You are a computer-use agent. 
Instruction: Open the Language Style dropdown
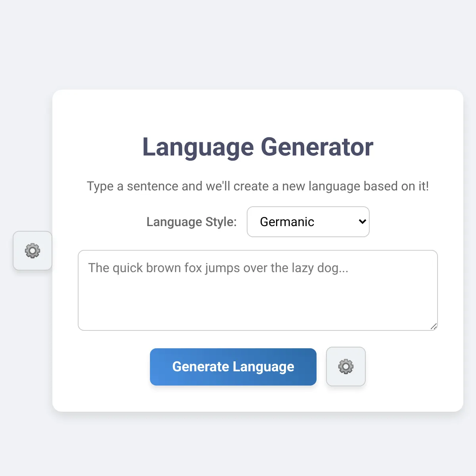(308, 222)
